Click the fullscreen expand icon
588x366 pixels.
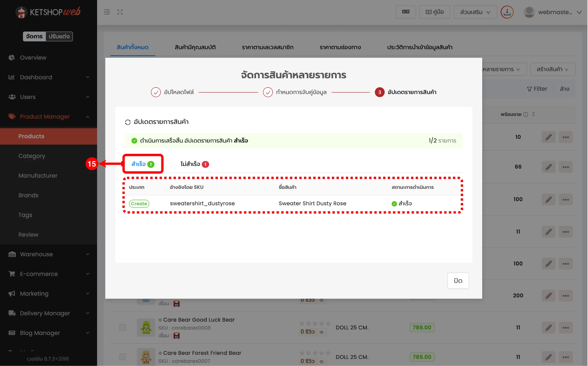120,12
